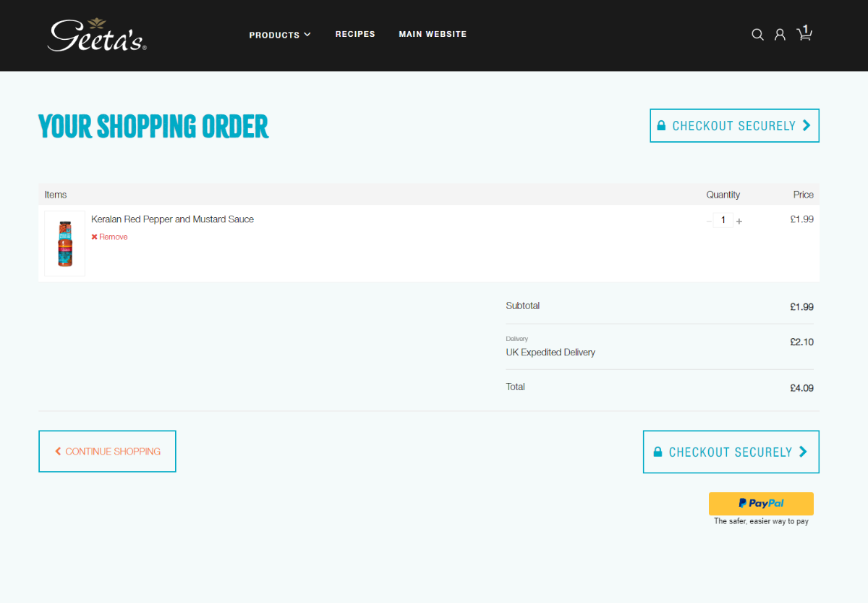The width and height of the screenshot is (868, 603).
Task: Click the Your Shopping Order heading
Action: coord(153,126)
